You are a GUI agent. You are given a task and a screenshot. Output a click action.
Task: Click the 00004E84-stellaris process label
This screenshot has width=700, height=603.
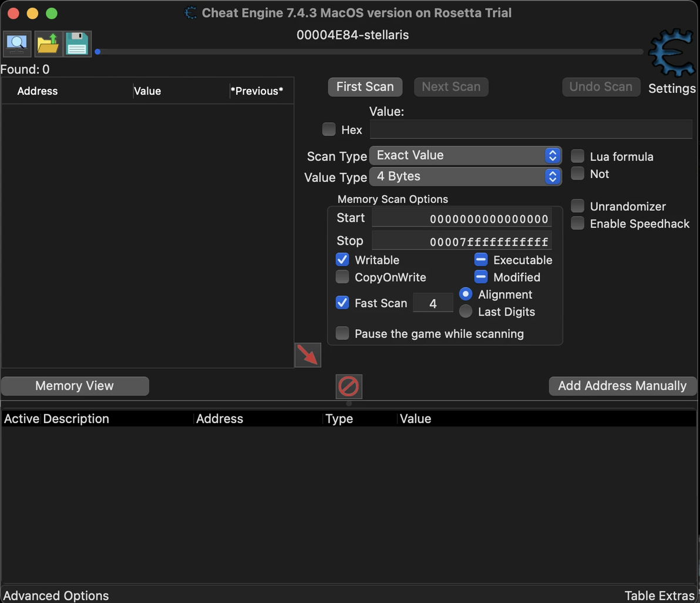[x=353, y=35]
